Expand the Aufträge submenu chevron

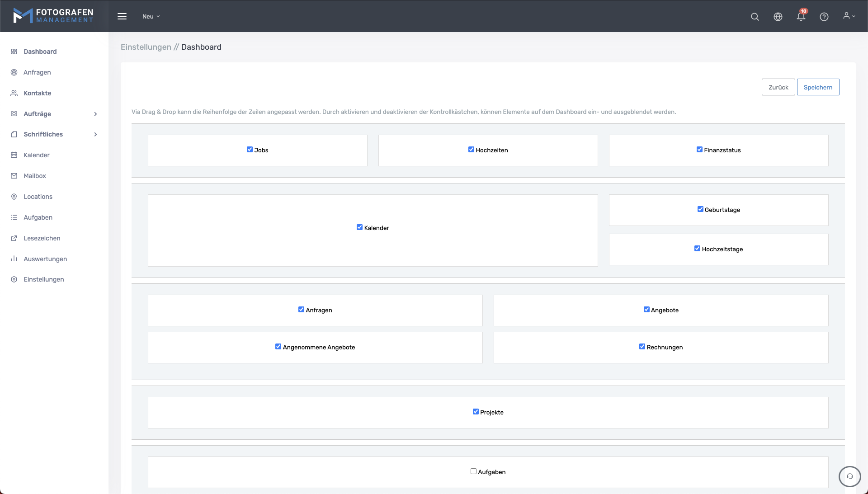click(x=95, y=114)
